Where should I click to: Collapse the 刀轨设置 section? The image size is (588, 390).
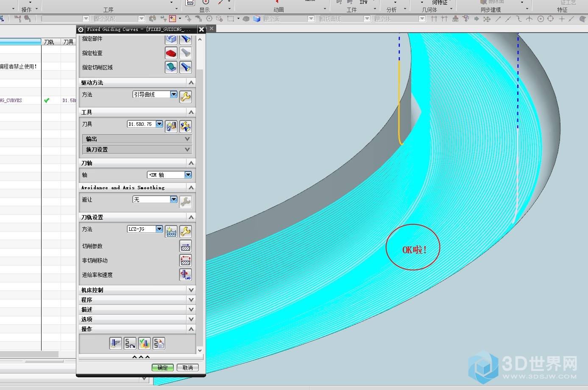191,217
